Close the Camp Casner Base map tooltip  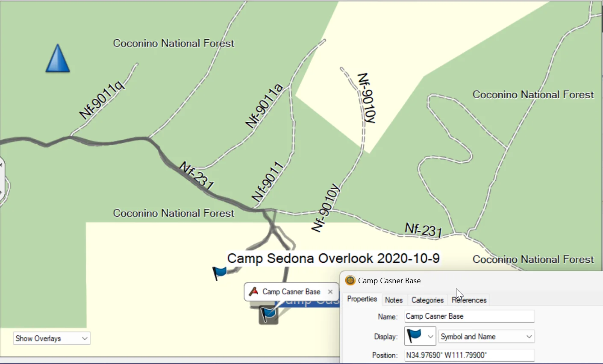pos(330,292)
